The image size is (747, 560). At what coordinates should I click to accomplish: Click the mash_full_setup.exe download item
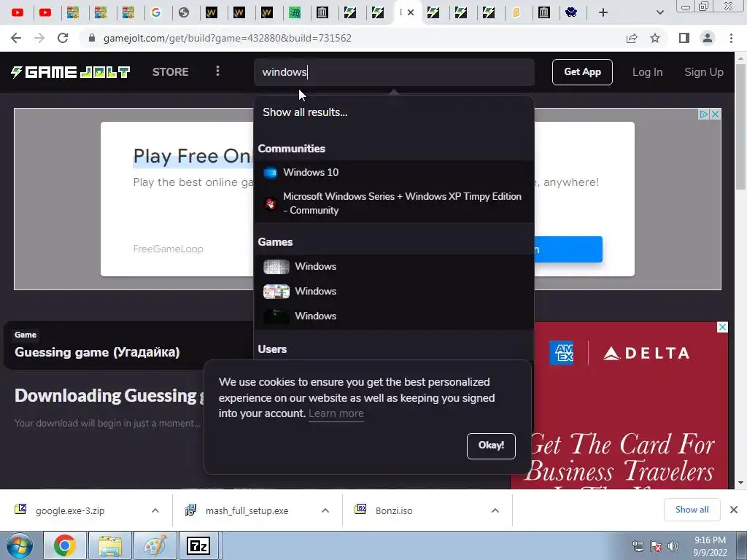click(x=247, y=510)
